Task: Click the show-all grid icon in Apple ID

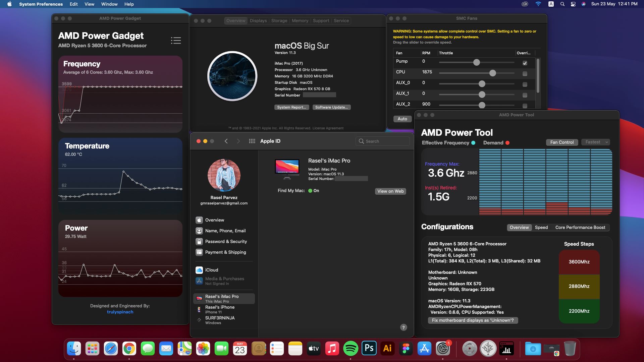Action: pos(252,141)
